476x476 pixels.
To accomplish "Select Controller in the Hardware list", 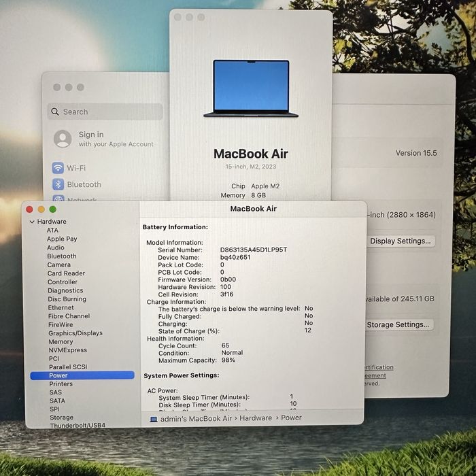I will pyautogui.click(x=63, y=282).
